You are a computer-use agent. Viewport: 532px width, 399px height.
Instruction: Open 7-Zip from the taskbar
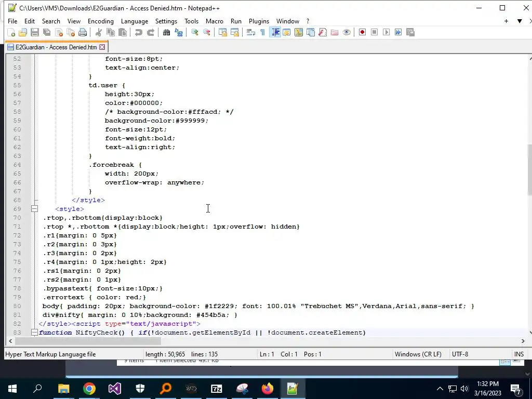tap(217, 389)
